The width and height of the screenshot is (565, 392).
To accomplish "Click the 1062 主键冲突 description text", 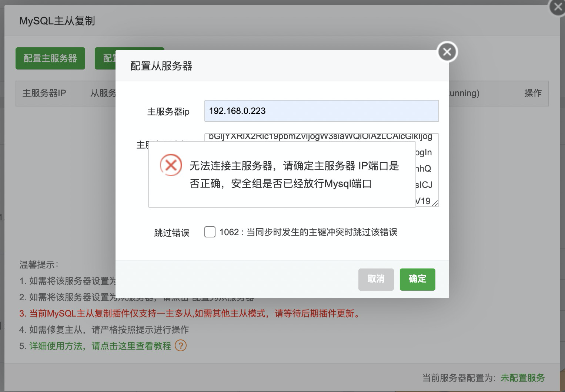I will click(x=308, y=232).
